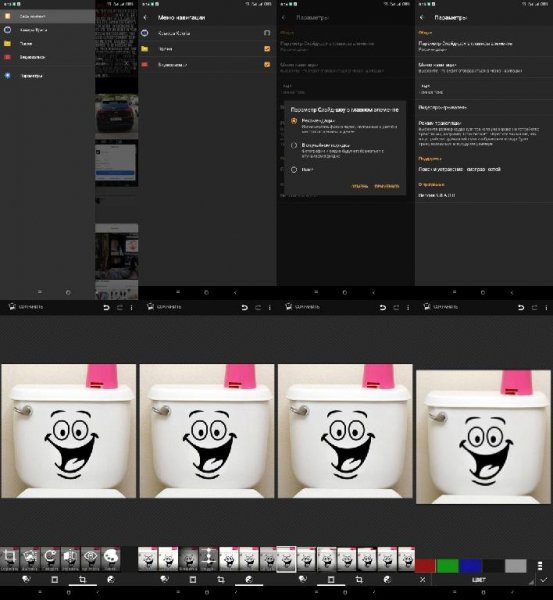Click back arrow beside "Меню навигации" title
Image resolution: width=553 pixels, height=600 pixels.
pos(145,18)
